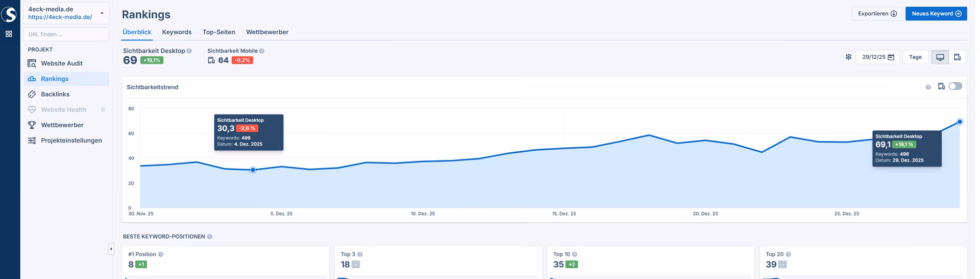
Task: Click help icon next to Sichtbarkeit Desktop
Action: click(189, 51)
